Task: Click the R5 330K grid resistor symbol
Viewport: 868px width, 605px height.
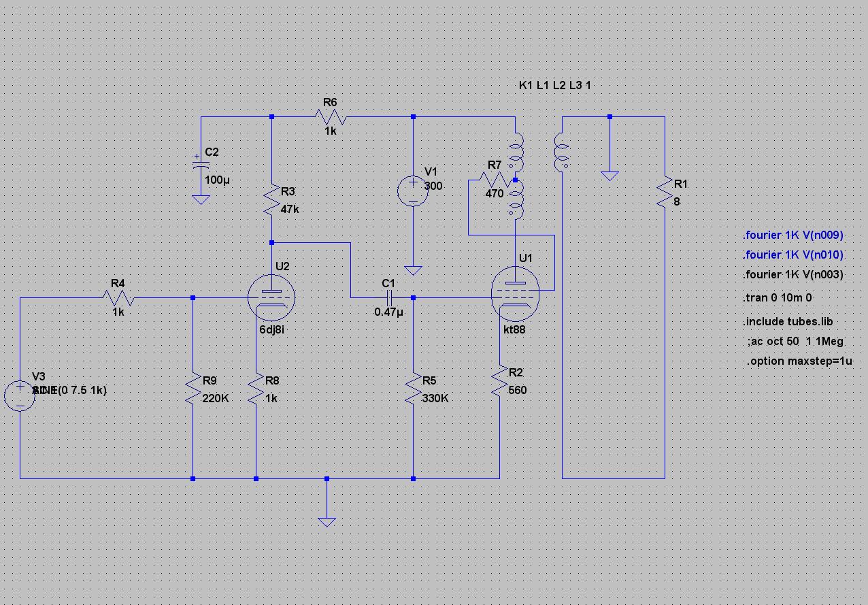Action: [x=413, y=387]
